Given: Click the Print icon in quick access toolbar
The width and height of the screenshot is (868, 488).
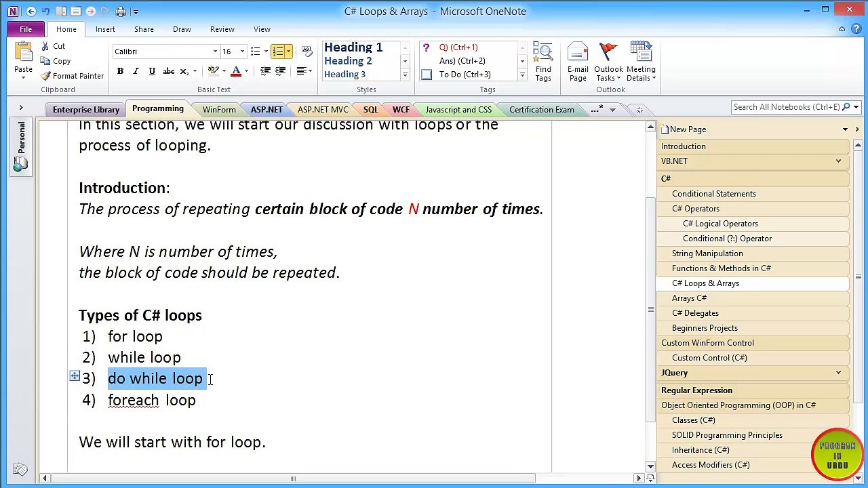Looking at the screenshot, I should (x=121, y=12).
